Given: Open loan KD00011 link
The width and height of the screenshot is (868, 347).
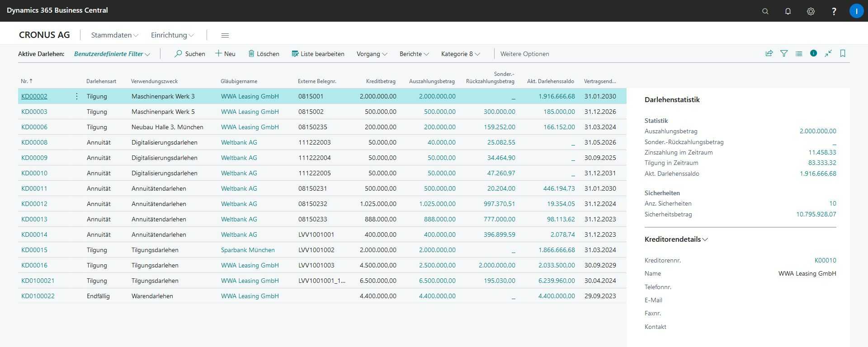Looking at the screenshot, I should 34,188.
